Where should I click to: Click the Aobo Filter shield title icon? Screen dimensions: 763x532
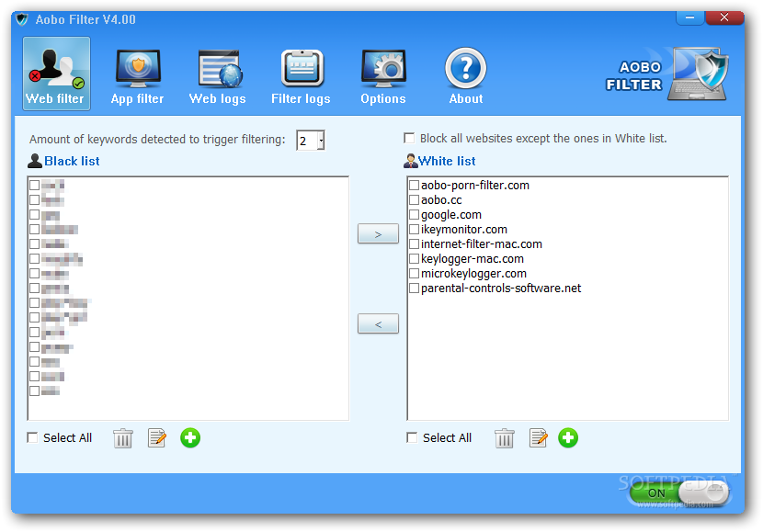[x=22, y=19]
